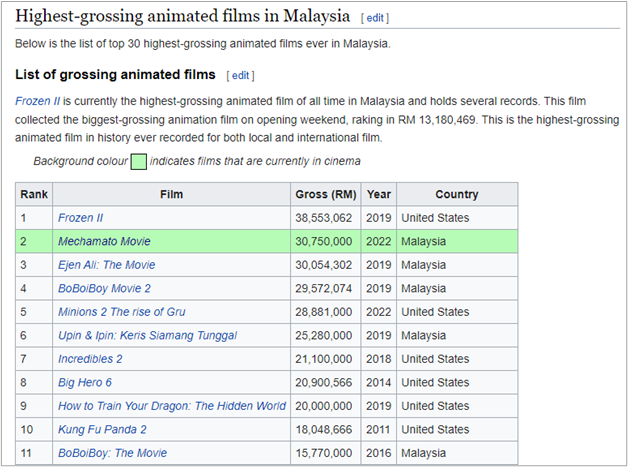Open Frozen II link in rank 1 row

pyautogui.click(x=81, y=218)
